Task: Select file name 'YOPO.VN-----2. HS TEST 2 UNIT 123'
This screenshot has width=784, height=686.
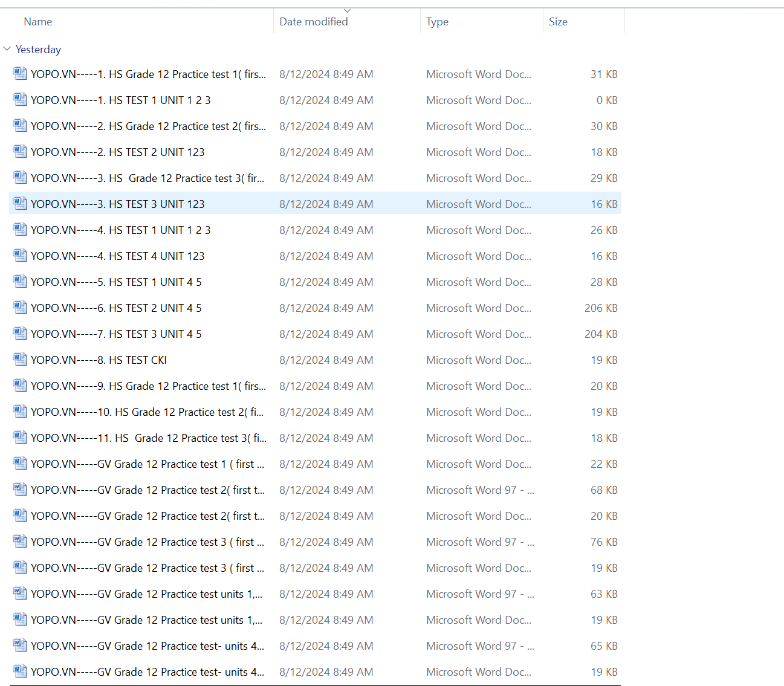Action: coord(118,152)
